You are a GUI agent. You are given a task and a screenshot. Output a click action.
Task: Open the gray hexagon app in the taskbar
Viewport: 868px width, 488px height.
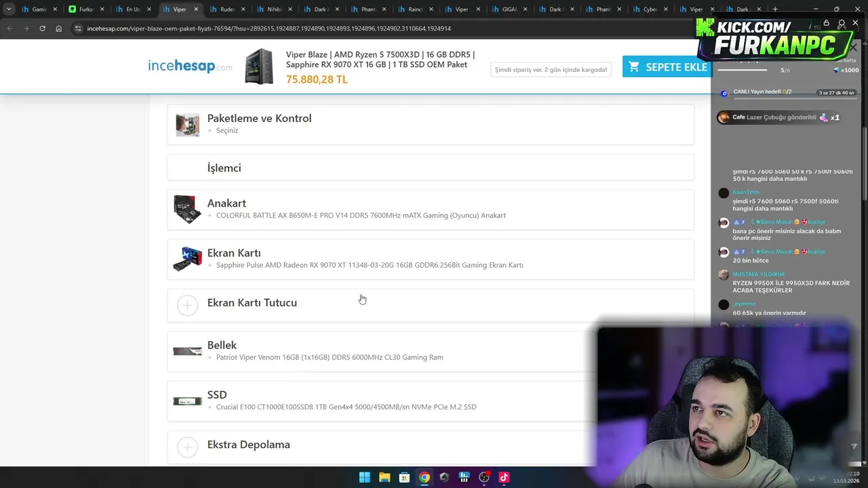(x=444, y=477)
